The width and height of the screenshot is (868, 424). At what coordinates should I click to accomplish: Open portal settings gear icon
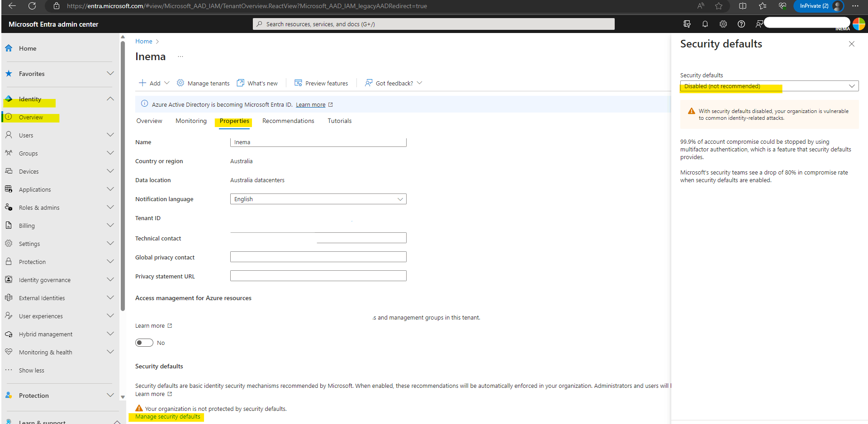pyautogui.click(x=723, y=24)
